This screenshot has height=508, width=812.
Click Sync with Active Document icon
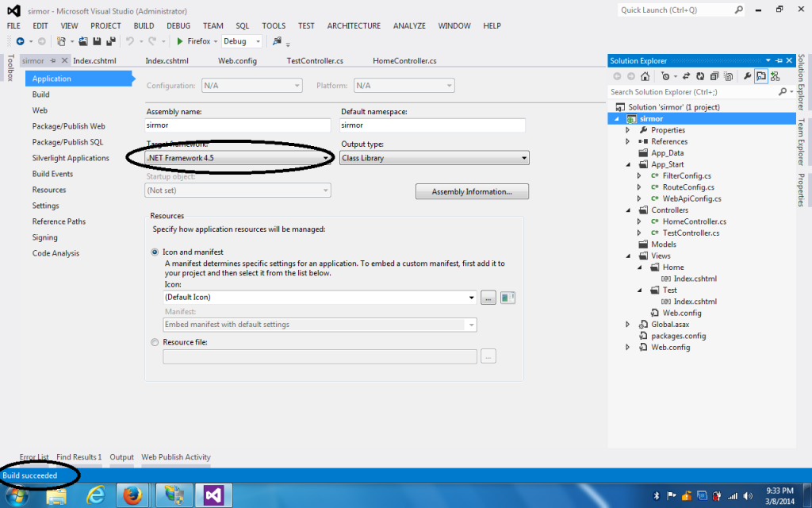[x=686, y=77]
